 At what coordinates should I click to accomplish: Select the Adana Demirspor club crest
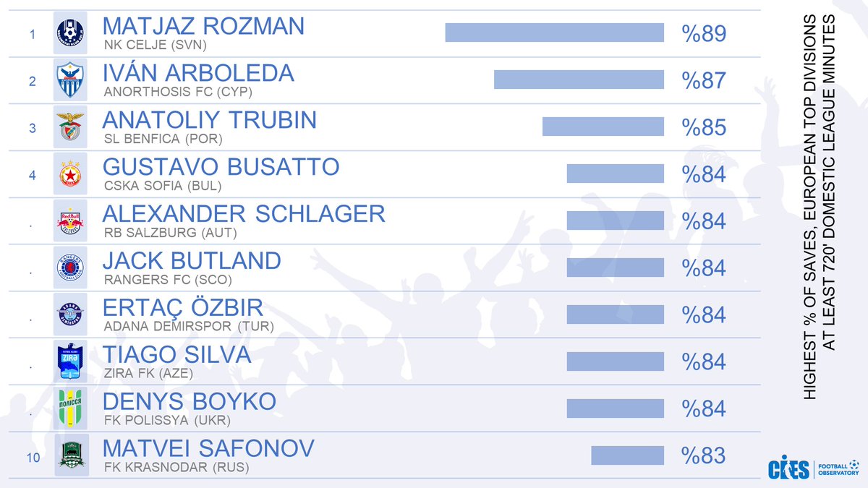click(71, 314)
